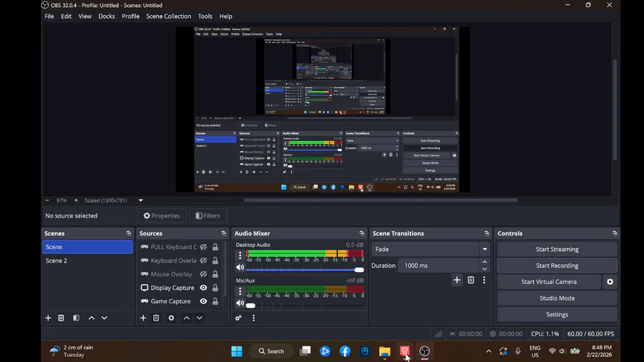Click Start Virtual Camera
This screenshot has width=644, height=362.
click(549, 282)
